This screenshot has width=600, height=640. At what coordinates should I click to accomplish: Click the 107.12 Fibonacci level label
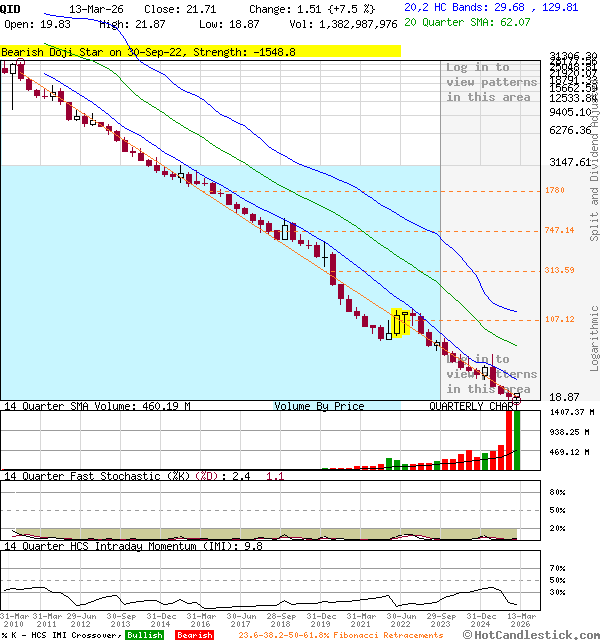pos(559,319)
